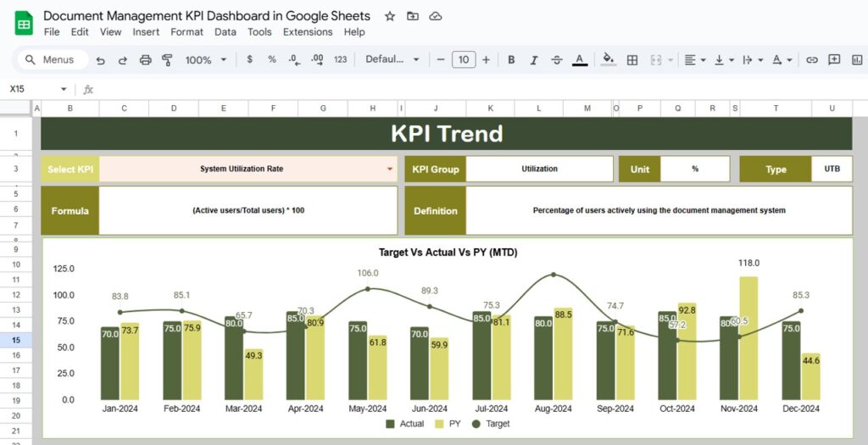This screenshot has height=445, width=868.
Task: Toggle italic formatting
Action: click(534, 60)
